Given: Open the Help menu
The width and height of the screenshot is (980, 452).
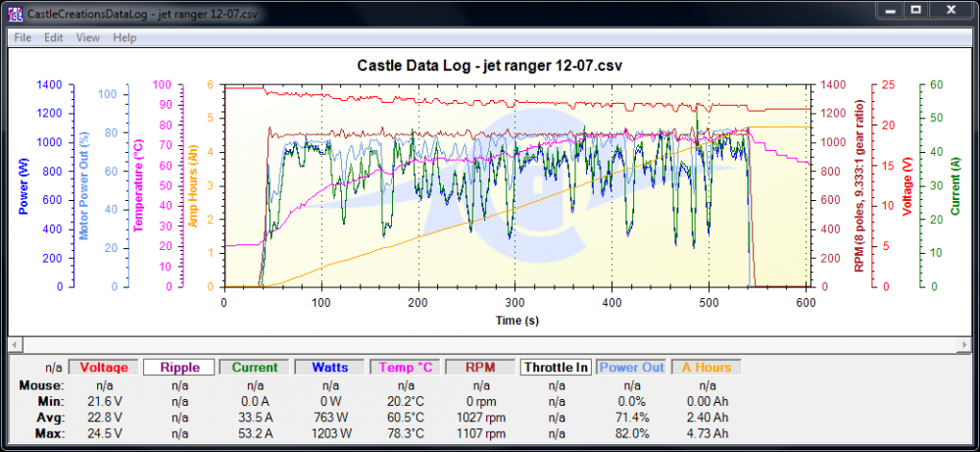Looking at the screenshot, I should point(124,37).
